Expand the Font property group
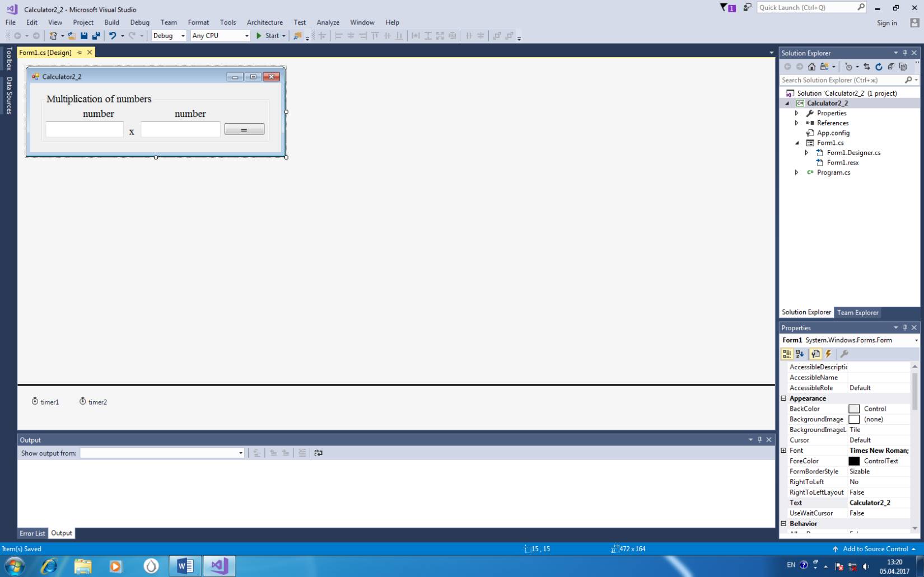 click(784, 451)
